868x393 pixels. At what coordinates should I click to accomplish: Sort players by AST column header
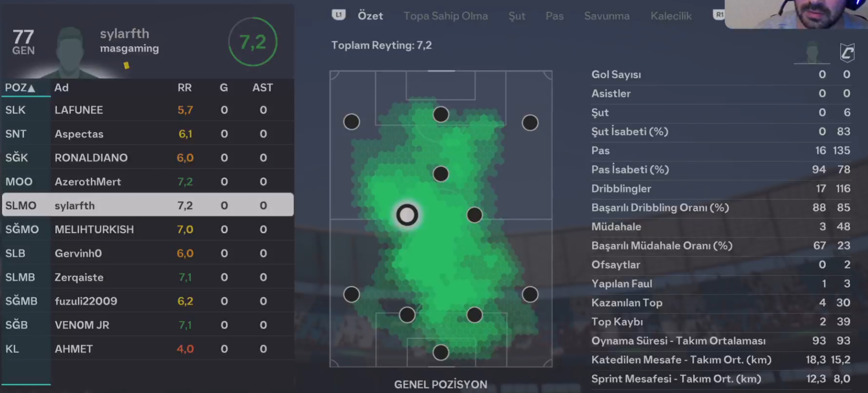262,88
